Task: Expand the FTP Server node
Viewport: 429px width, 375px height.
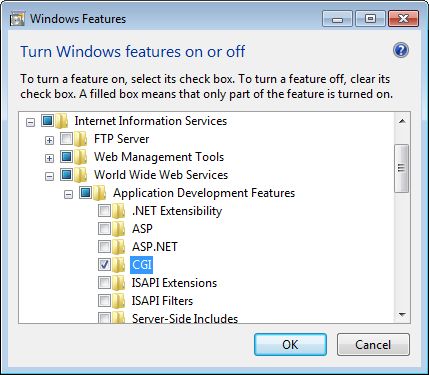Action: (49, 140)
